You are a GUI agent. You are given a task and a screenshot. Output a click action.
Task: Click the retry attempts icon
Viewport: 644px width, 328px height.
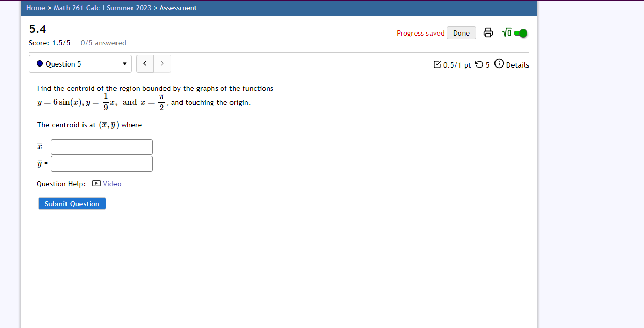[x=479, y=64]
